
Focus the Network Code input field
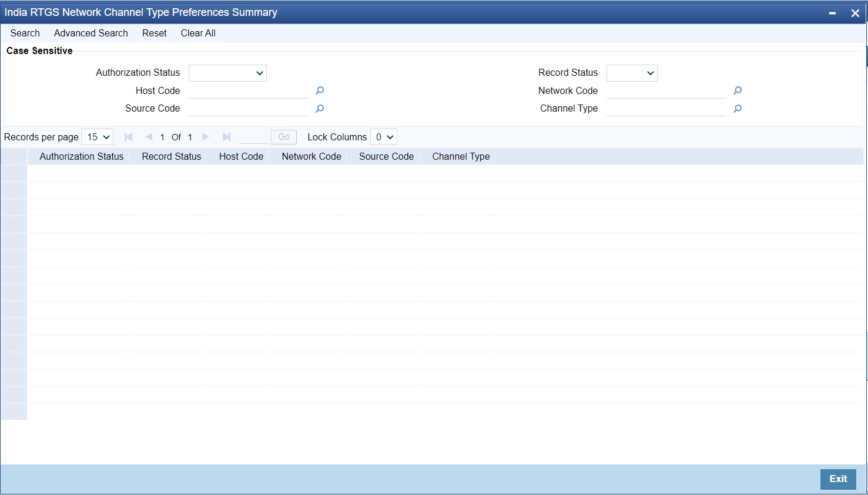(666, 90)
